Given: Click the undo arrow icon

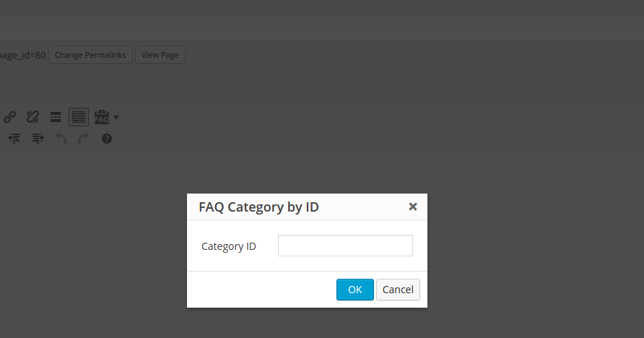Looking at the screenshot, I should (61, 139).
